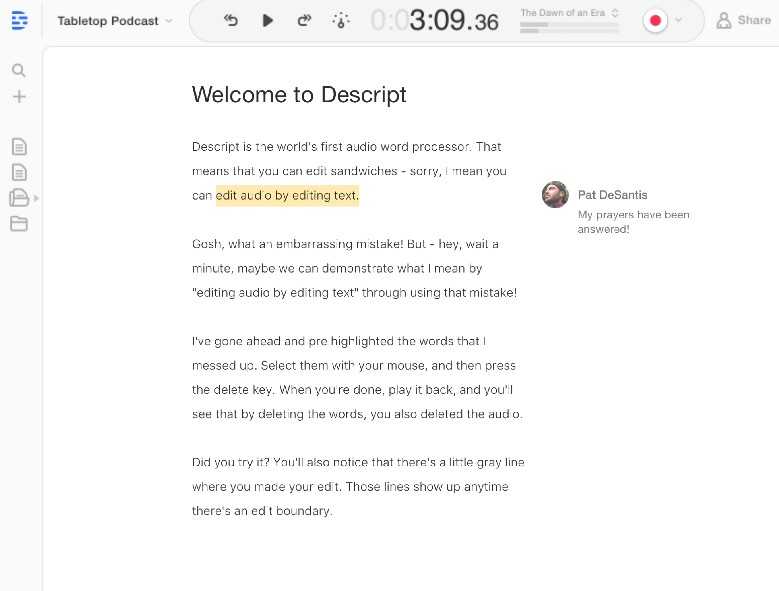Open the search tool in sidebar
This screenshot has height=591, width=779.
[x=18, y=71]
